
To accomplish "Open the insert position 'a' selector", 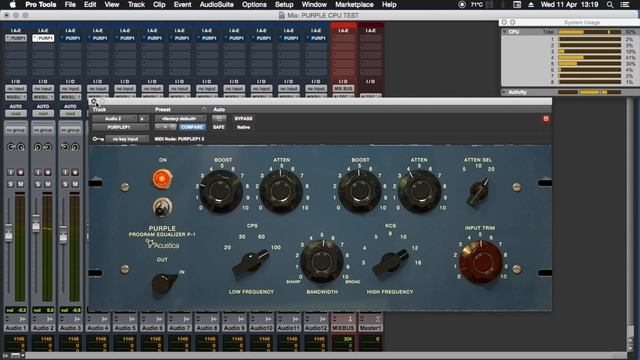I will pos(143,118).
